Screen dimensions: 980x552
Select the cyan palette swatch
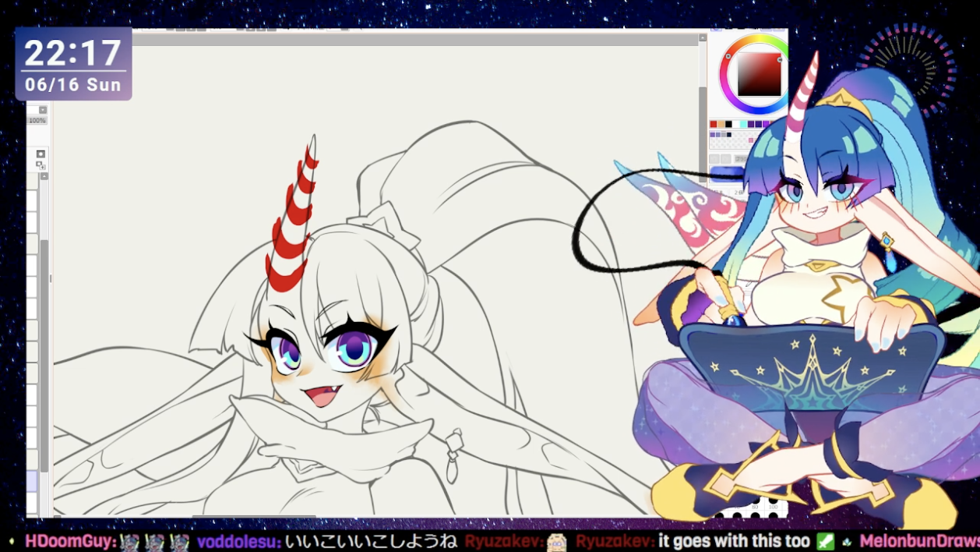tap(743, 124)
